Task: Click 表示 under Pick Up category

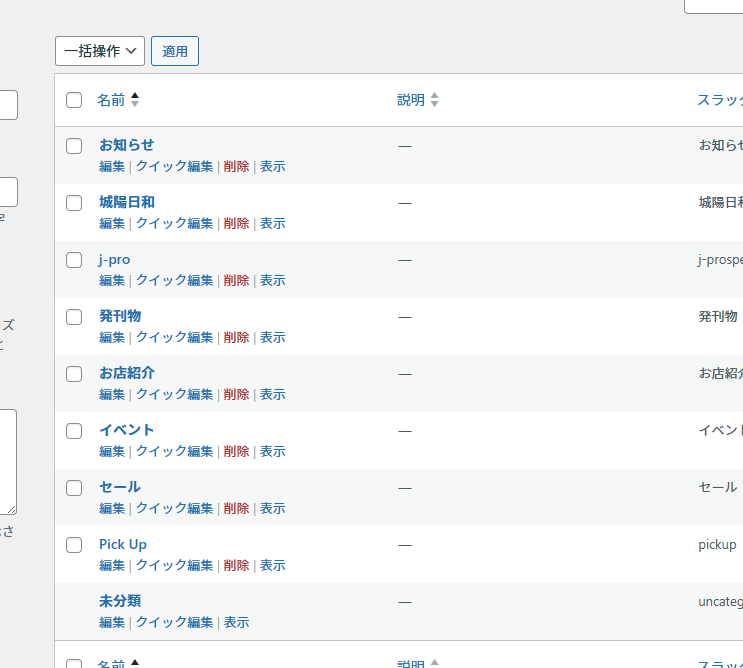Action: 273,566
